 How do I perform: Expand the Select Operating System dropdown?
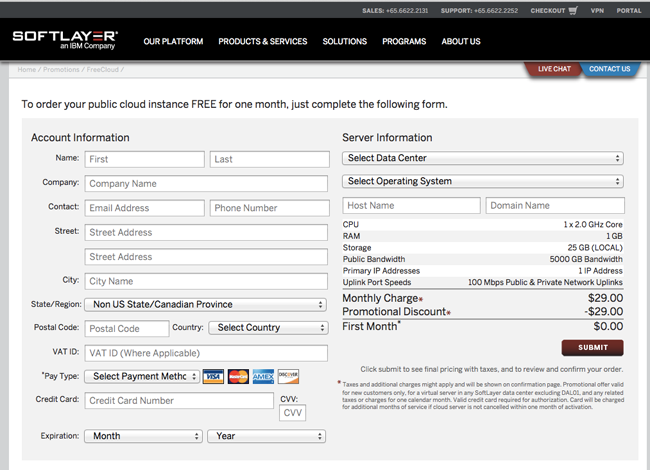482,181
